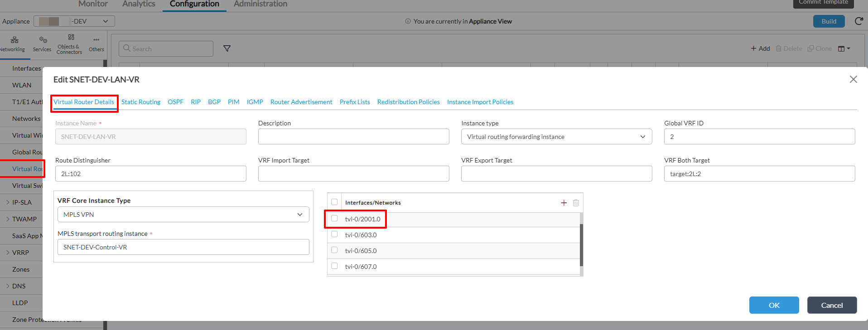868x330 pixels.
Task: Open the Analytics top menu
Action: 139,4
